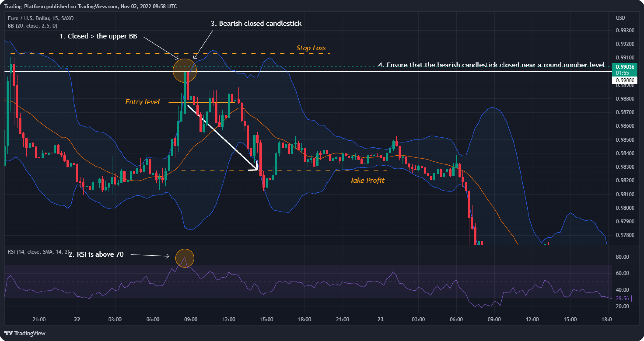Select the Trading_Platform publisher name

coord(24,6)
